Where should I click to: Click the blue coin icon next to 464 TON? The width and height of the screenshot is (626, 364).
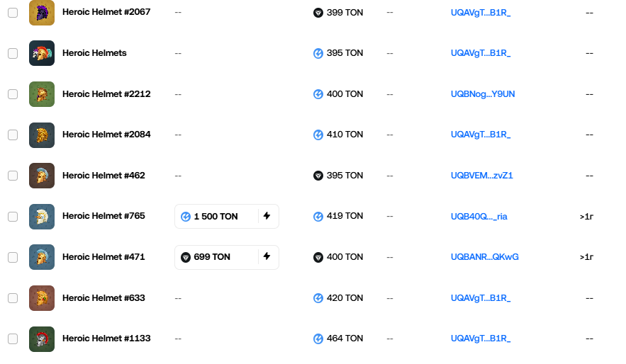click(318, 339)
